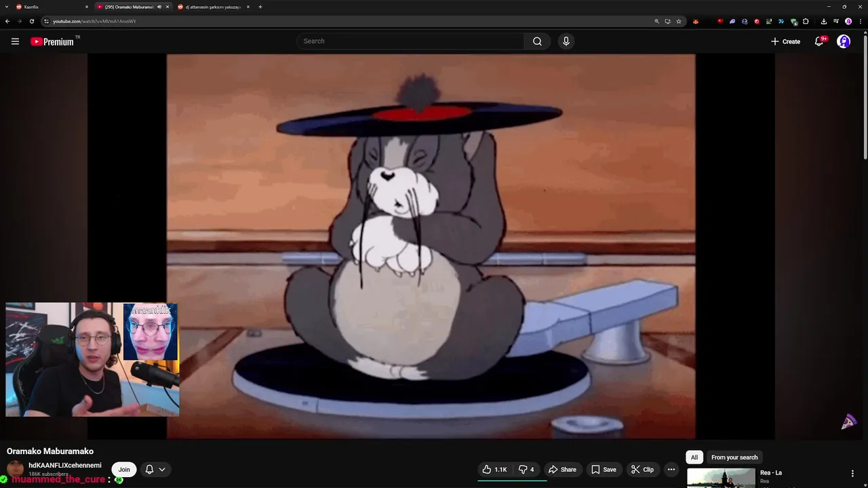Click the like count 1.1K

500,470
